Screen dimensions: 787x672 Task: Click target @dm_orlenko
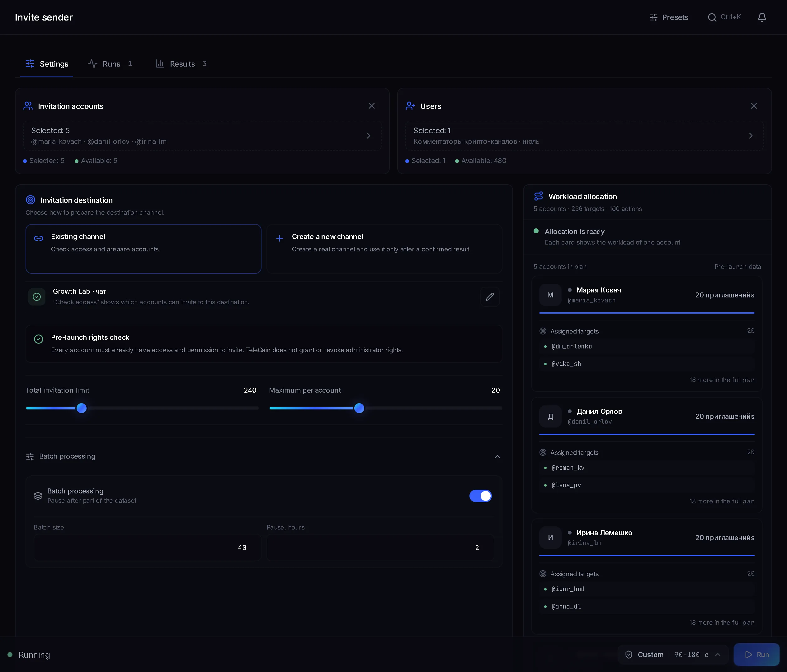(647, 346)
